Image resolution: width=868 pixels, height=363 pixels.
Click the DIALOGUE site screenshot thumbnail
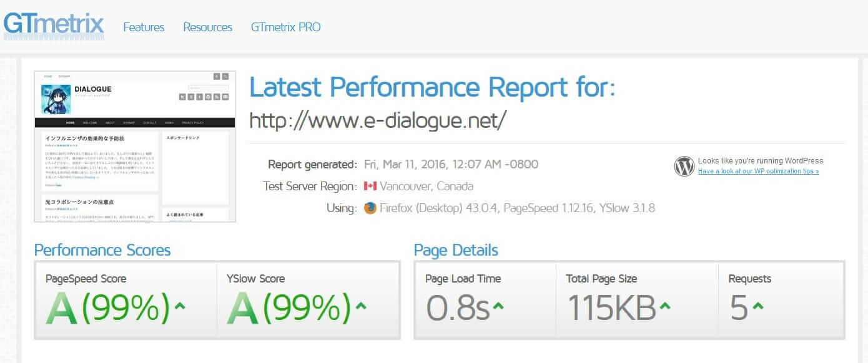(135, 147)
